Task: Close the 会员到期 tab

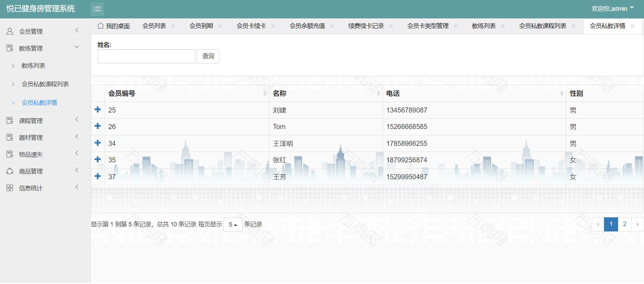Action: (220, 26)
